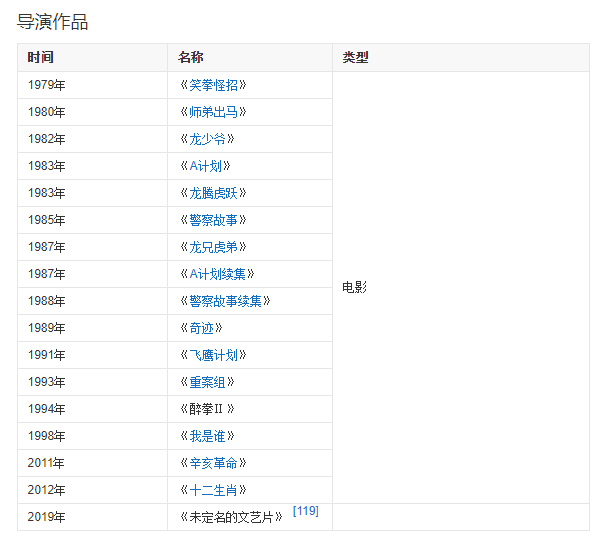Viewport: 616px width, 544px height.
Task: Click the 名称 column header
Action: 191,58
